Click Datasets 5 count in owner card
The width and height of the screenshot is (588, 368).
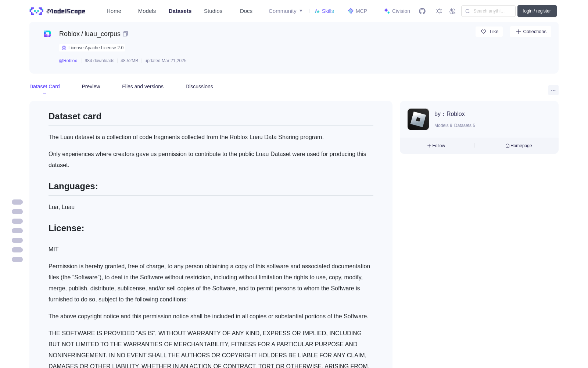465,125
